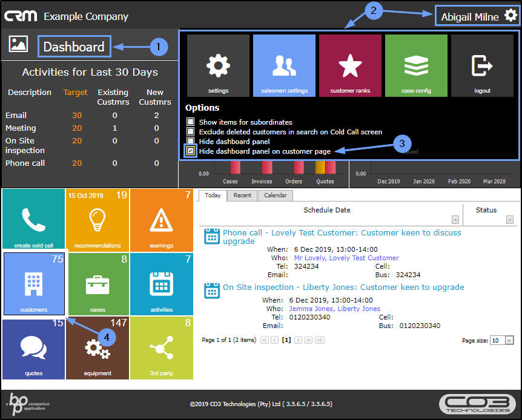Viewport: 522px width, 420px height.
Task: Expand the Status column filter dropdown
Action: (x=510, y=220)
